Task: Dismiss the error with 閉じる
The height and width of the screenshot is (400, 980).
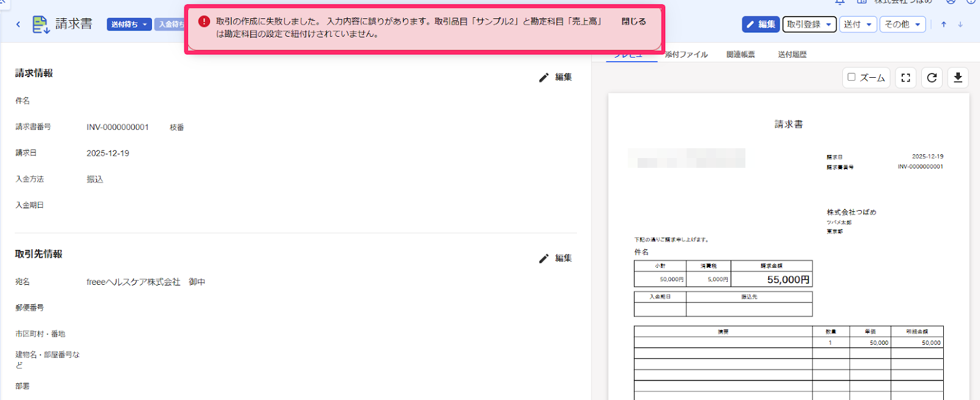Action: 634,21
